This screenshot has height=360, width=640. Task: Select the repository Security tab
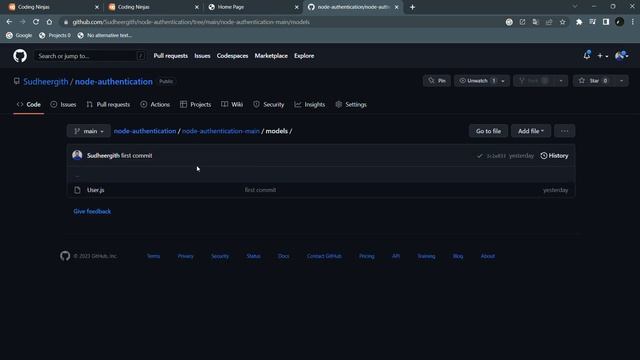coord(269,104)
